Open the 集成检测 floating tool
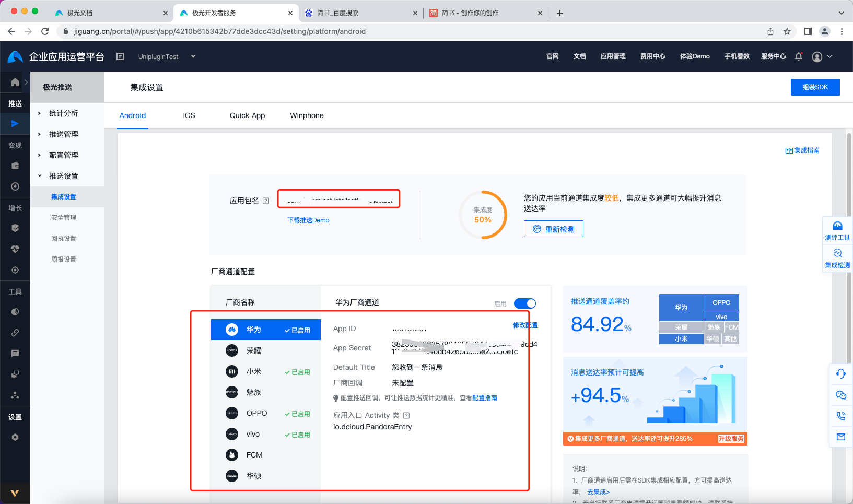853x504 pixels. (x=837, y=258)
